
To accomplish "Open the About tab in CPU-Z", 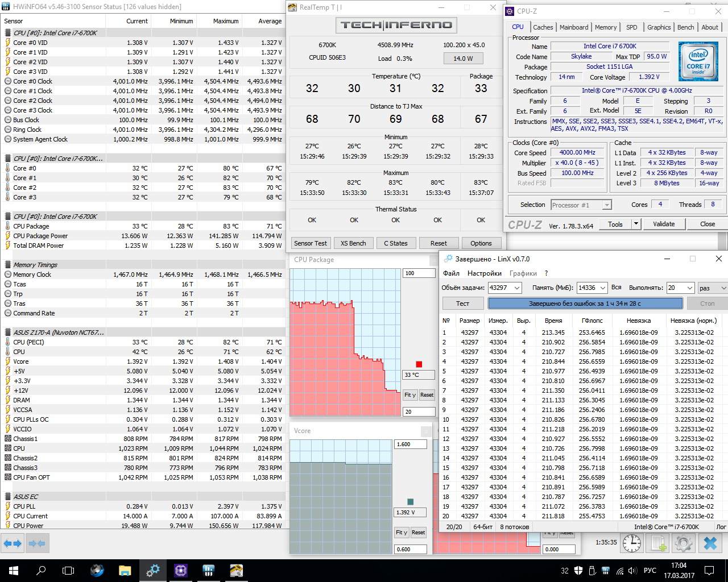I will pos(709,27).
